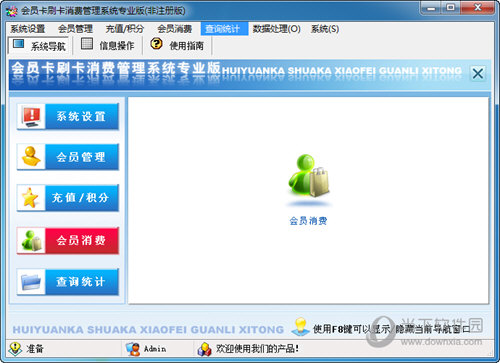The height and width of the screenshot is (363, 500).
Task: Click the Admin status text
Action: point(155,349)
